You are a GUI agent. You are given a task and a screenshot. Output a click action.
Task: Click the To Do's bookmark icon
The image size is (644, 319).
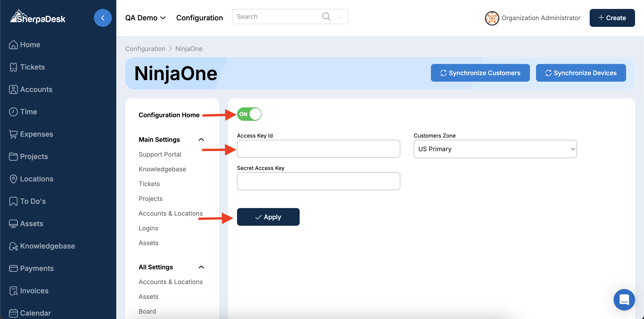coord(13,201)
